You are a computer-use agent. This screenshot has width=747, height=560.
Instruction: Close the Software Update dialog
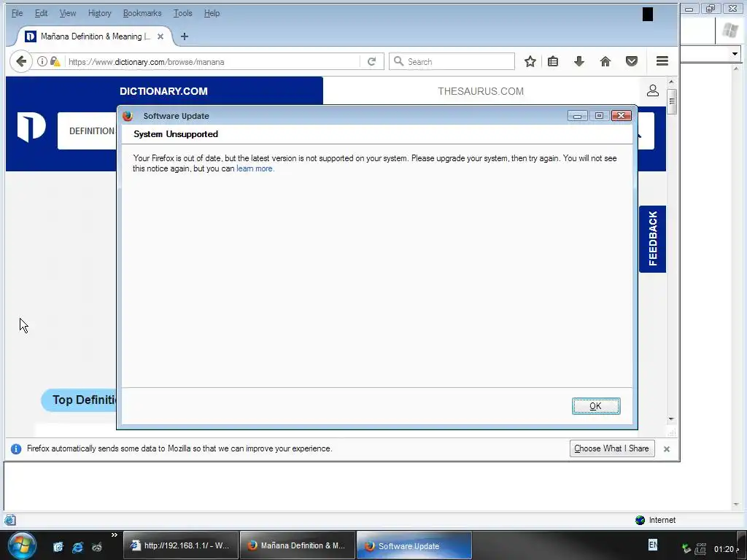(x=622, y=116)
